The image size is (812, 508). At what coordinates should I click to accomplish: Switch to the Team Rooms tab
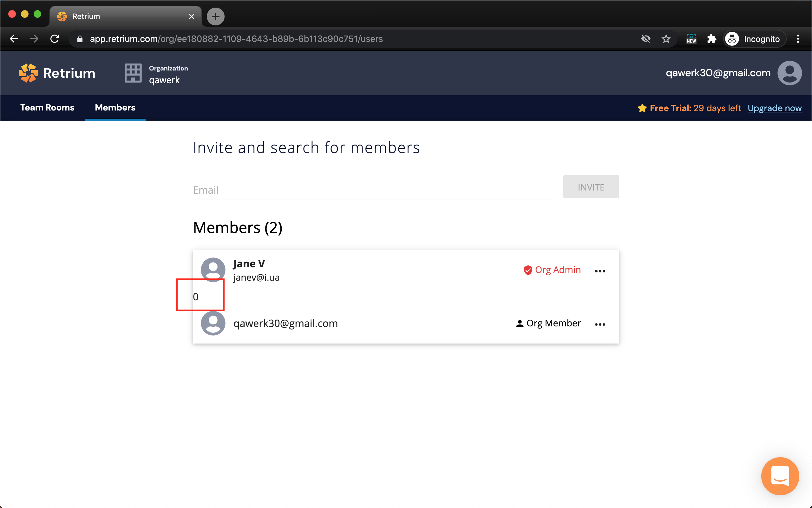pos(47,108)
